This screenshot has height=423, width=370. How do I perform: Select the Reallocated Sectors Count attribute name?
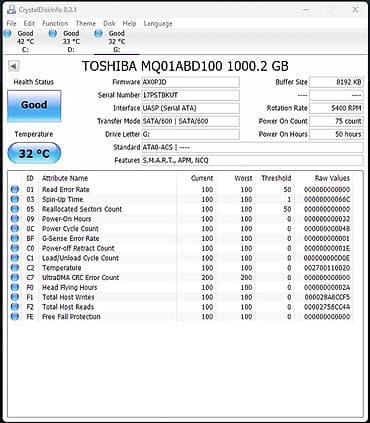(x=82, y=209)
